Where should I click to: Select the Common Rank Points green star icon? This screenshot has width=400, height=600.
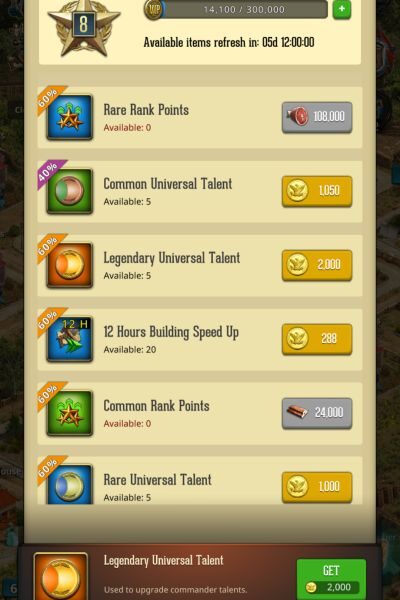click(70, 413)
